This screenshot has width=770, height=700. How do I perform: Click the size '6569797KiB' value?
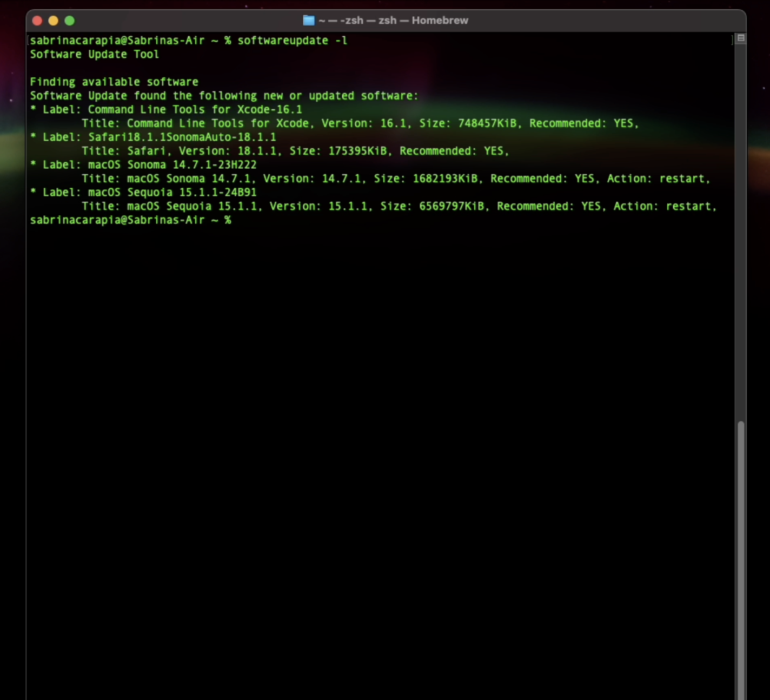click(452, 206)
